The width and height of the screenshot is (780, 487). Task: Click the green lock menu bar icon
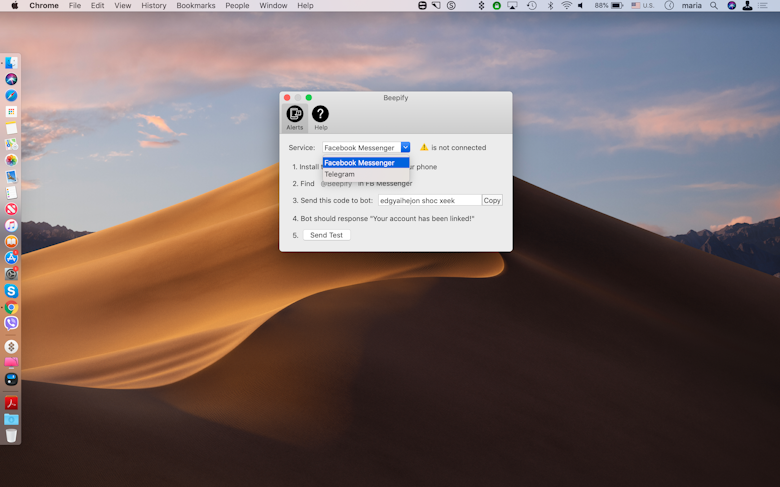[x=496, y=5]
